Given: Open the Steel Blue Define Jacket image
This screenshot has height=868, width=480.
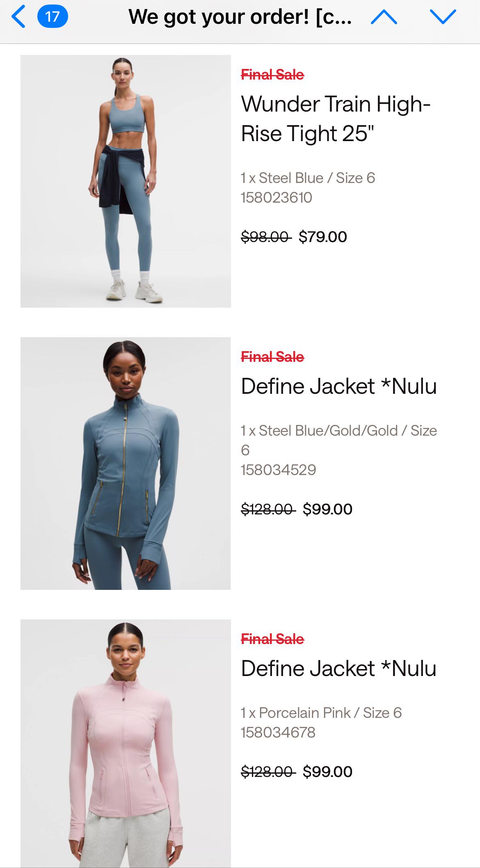Looking at the screenshot, I should pyautogui.click(x=126, y=464).
